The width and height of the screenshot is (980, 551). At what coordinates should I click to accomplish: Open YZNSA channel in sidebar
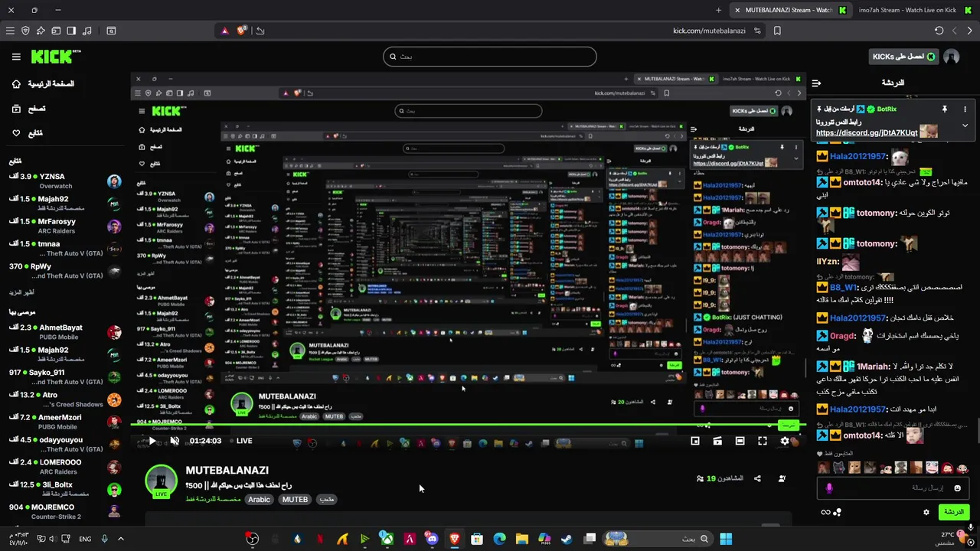65,181
